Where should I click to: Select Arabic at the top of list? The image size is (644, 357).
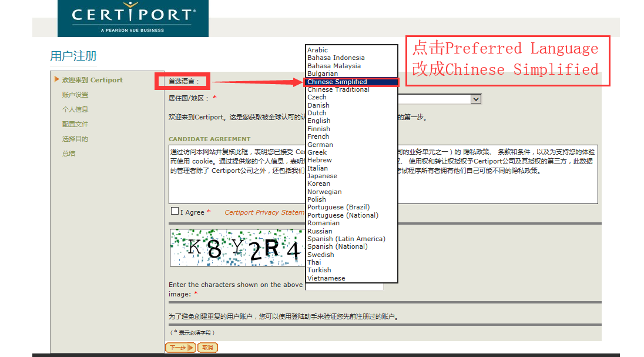point(317,50)
